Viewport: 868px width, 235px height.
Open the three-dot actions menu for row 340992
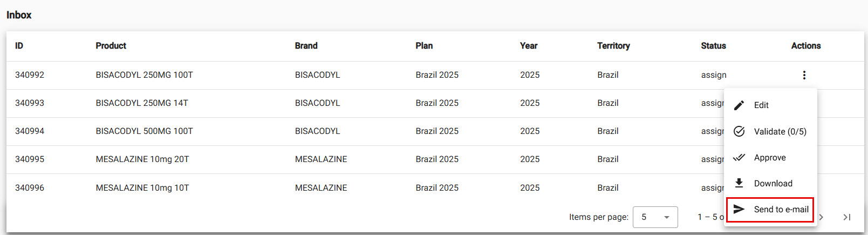pyautogui.click(x=804, y=75)
